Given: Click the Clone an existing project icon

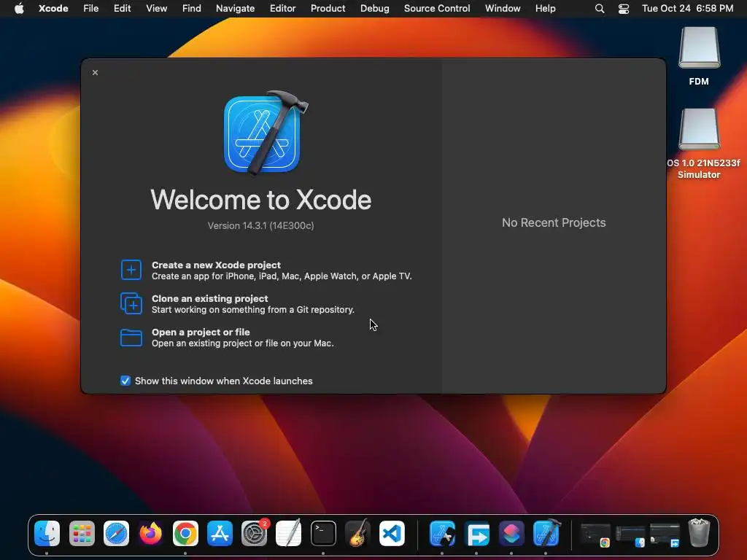Looking at the screenshot, I should pyautogui.click(x=131, y=303).
